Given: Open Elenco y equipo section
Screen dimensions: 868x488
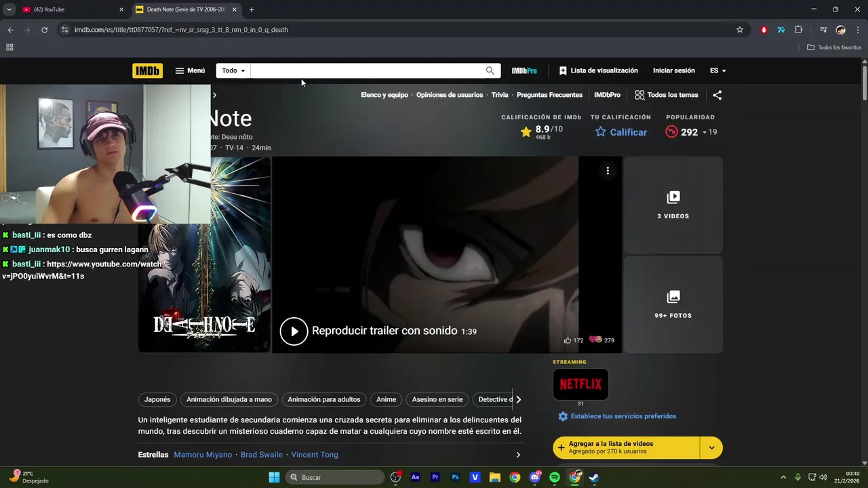Looking at the screenshot, I should 384,95.
